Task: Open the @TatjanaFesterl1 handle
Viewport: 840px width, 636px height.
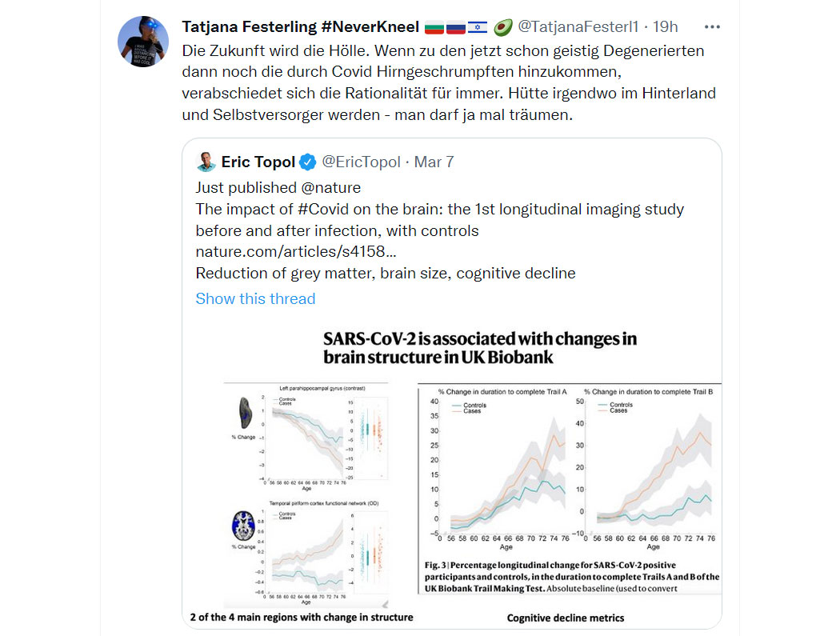Action: [578, 26]
